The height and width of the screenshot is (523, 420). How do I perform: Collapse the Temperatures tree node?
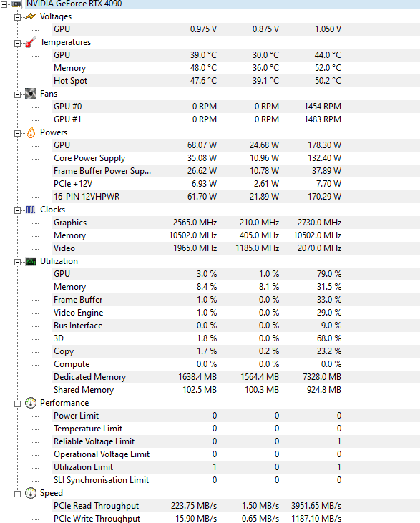click(x=17, y=44)
